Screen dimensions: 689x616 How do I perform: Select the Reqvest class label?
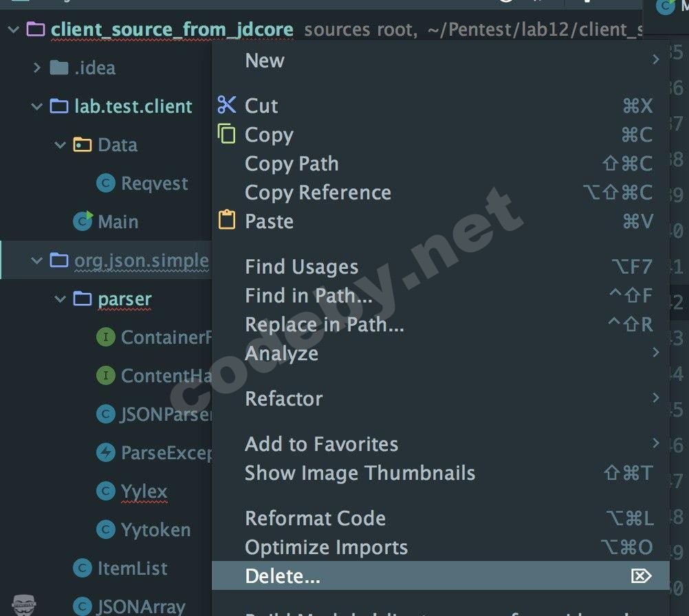coord(154,184)
